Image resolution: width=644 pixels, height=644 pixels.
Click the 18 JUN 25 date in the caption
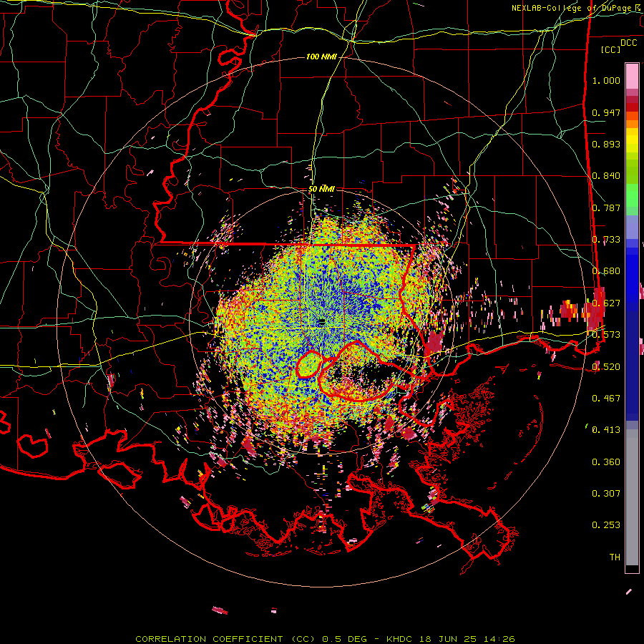(448, 639)
